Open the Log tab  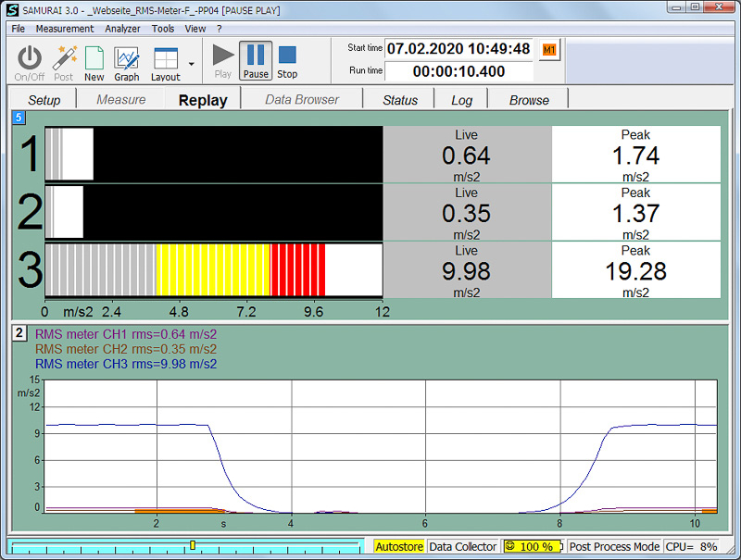coord(461,100)
